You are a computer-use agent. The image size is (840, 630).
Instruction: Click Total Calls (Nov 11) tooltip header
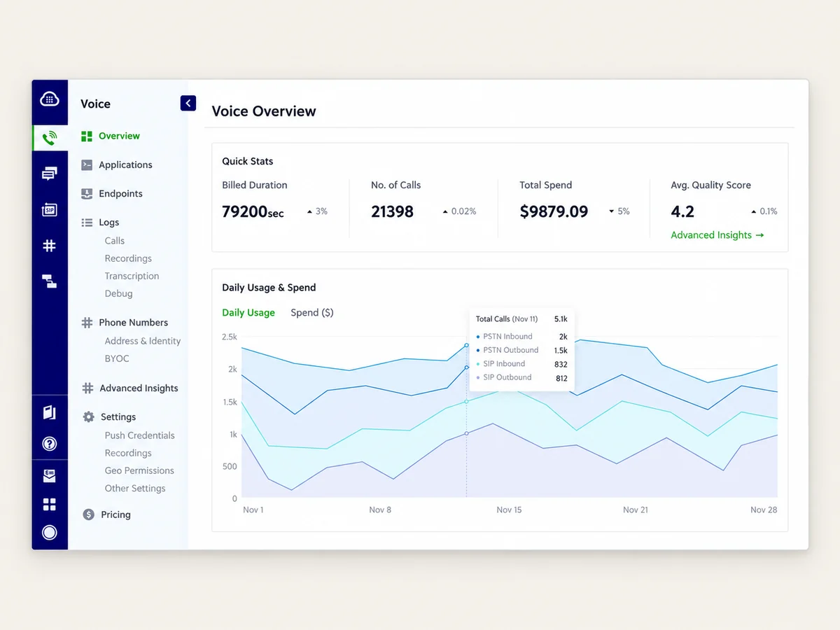click(x=507, y=319)
